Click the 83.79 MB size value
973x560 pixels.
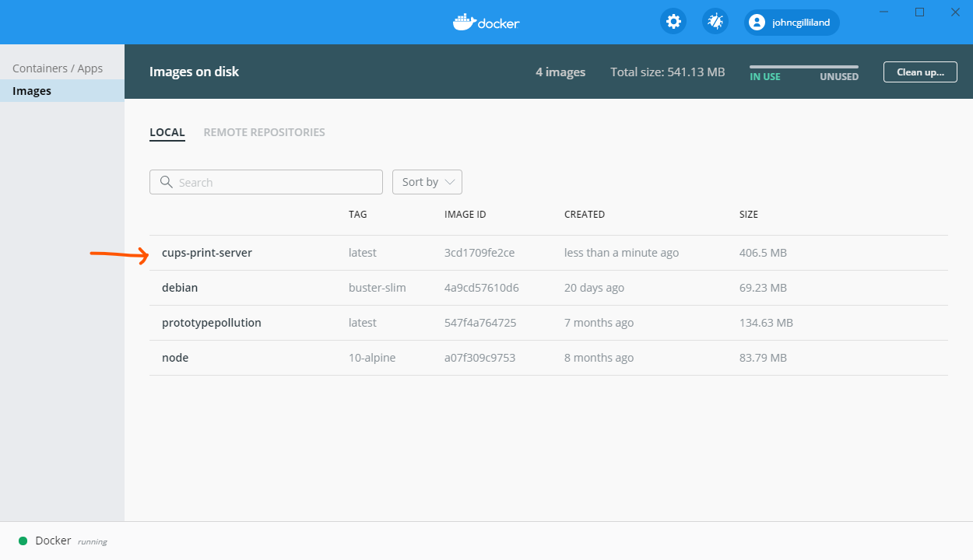pyautogui.click(x=764, y=358)
